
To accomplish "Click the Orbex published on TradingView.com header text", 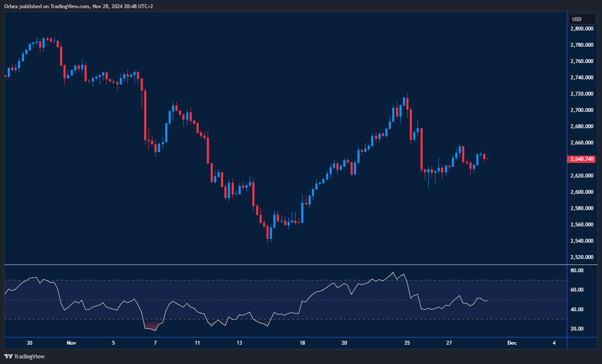I will coord(79,6).
